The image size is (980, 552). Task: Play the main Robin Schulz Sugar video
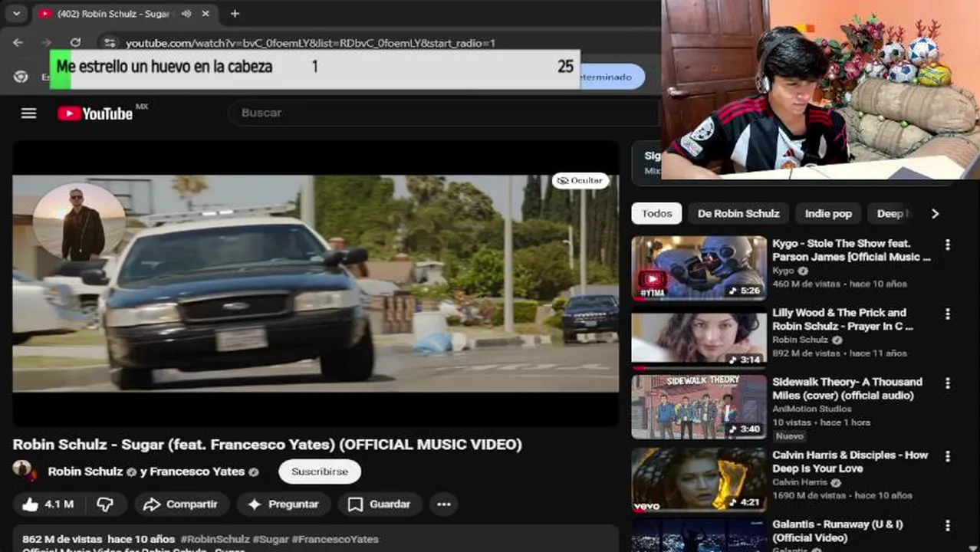click(315, 284)
